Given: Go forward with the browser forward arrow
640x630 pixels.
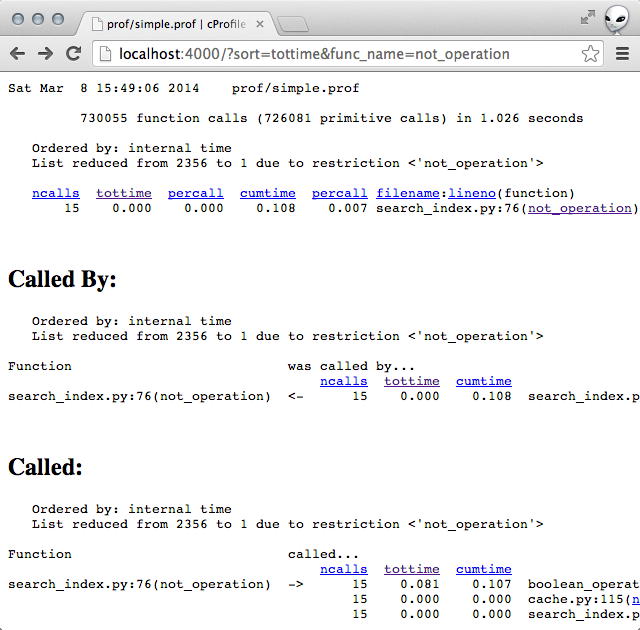Looking at the screenshot, I should (45, 53).
